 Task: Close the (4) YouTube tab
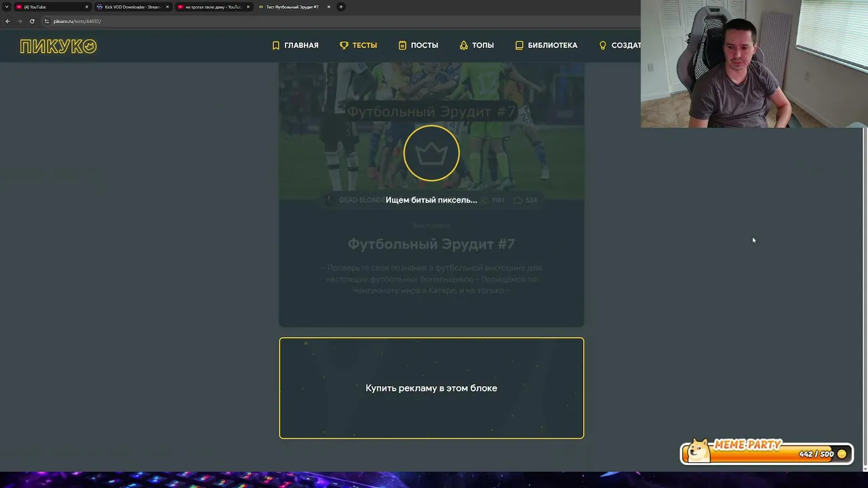(x=87, y=7)
